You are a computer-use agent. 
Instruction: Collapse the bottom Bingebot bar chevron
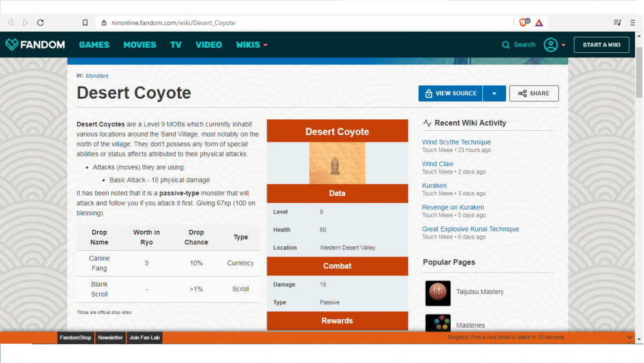pyautogui.click(x=630, y=337)
